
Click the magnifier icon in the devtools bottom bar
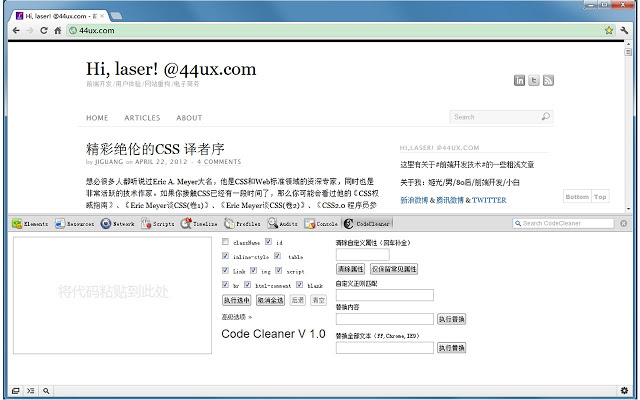pos(46,391)
